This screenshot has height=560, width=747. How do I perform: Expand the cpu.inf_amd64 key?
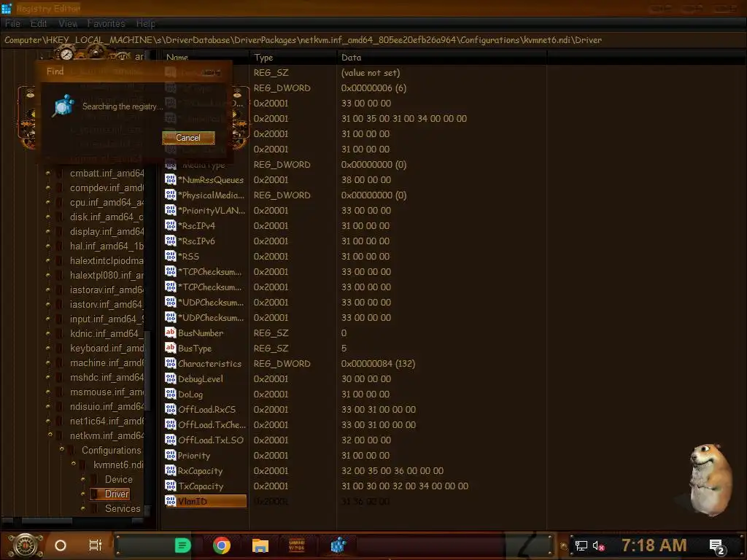point(48,202)
